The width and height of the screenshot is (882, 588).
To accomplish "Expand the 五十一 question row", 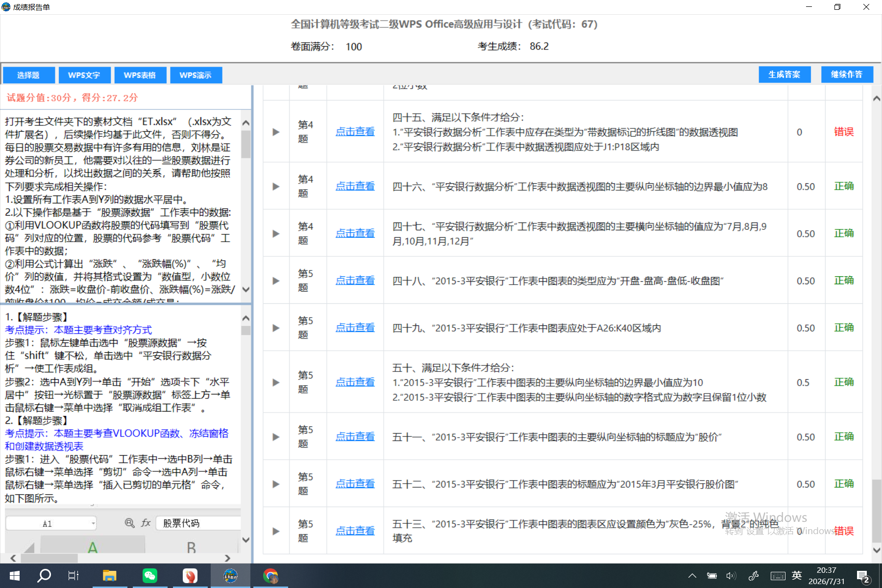I will (276, 437).
